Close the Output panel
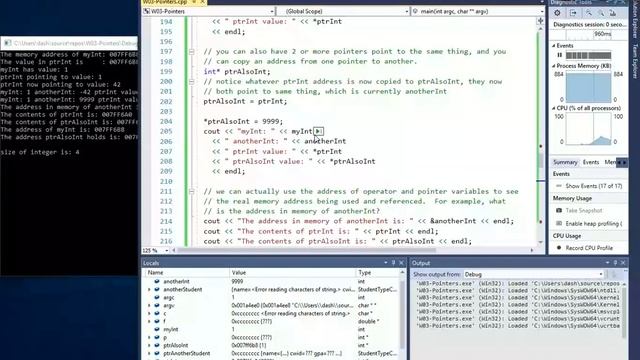Image resolution: width=640 pixels, height=360 pixels. click(623, 263)
